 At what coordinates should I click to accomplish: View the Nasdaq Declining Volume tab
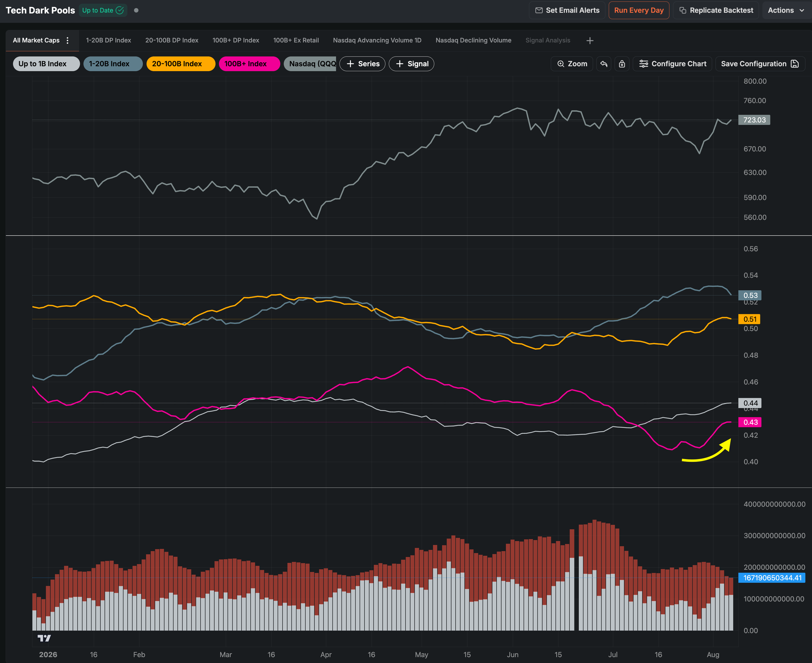tap(474, 41)
